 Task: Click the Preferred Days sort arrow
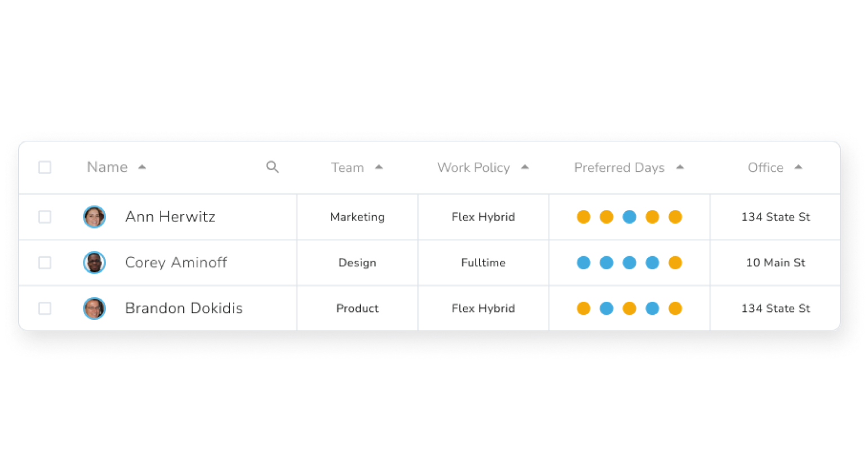tap(680, 167)
